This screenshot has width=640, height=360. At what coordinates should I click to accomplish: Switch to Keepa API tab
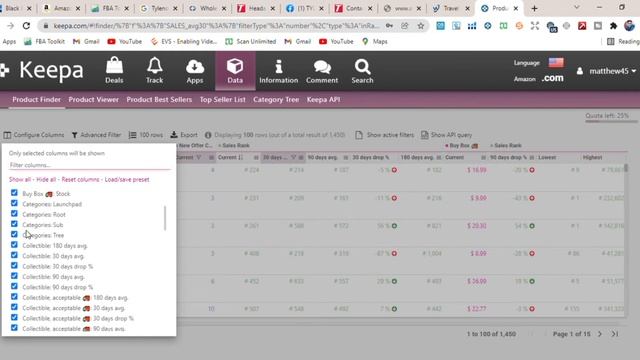[x=323, y=100]
